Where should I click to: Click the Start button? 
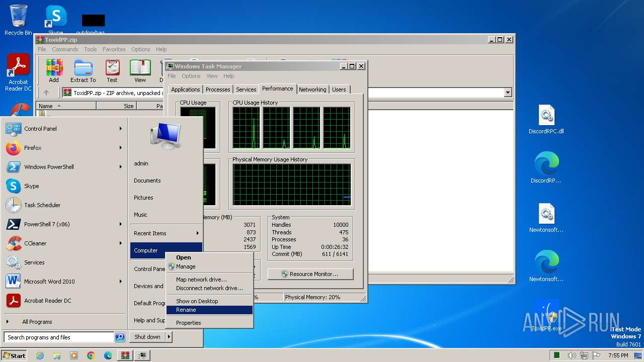(x=14, y=355)
